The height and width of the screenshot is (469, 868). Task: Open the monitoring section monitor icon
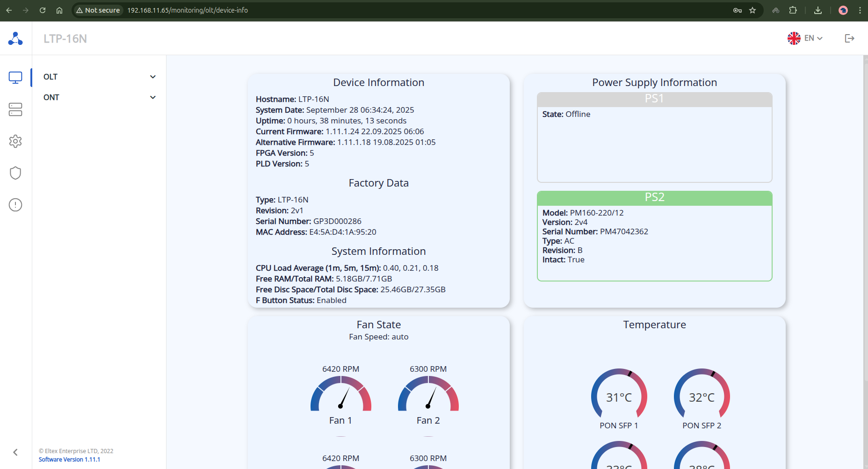point(15,78)
